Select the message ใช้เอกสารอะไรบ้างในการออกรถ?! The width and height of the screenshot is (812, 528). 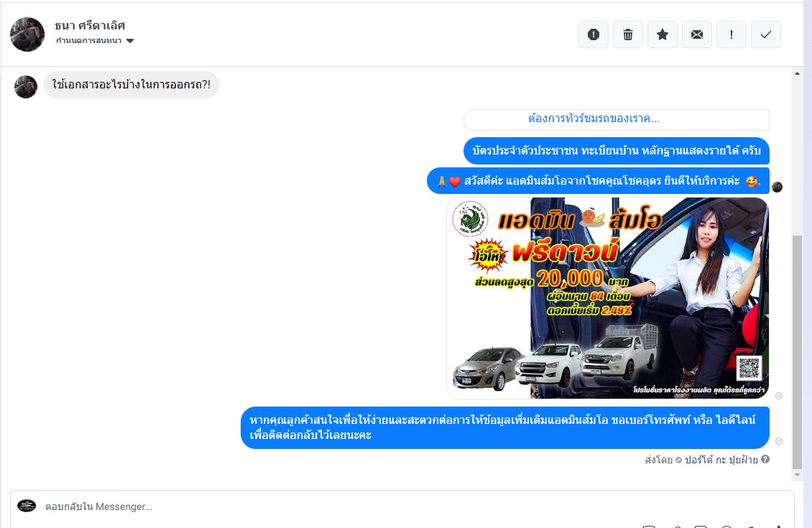coord(131,85)
